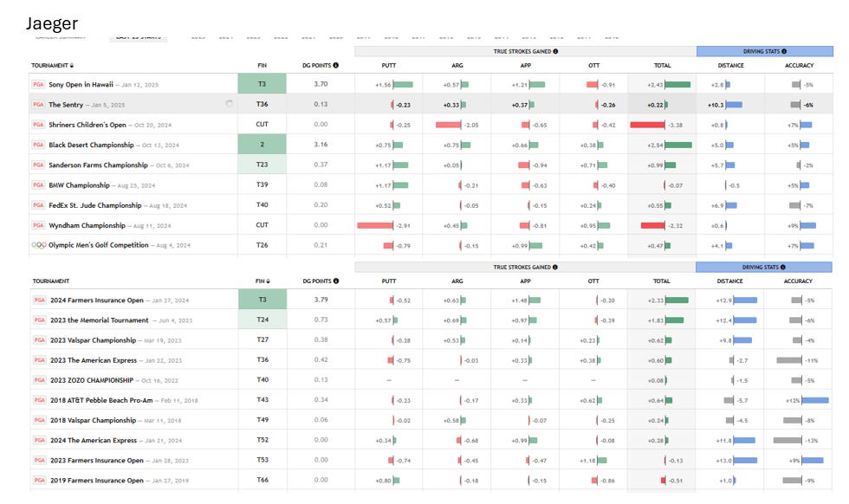Click the PGA badge beside 2018 AT&T Pebble Beach Pro-Am
849x504 pixels.
(40, 400)
